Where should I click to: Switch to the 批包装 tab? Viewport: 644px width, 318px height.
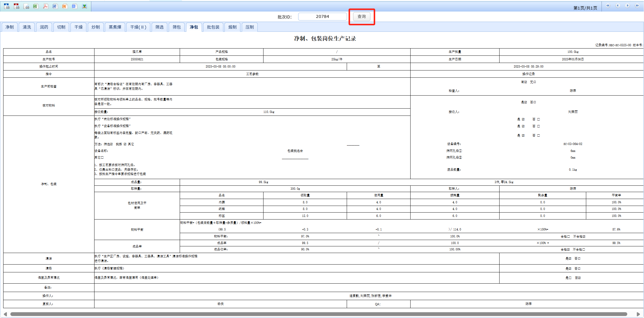213,27
